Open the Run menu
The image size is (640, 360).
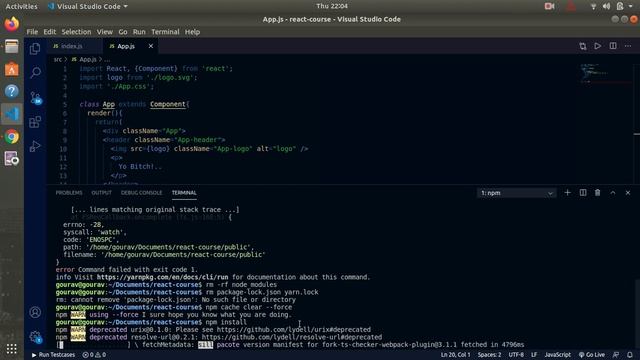(139, 32)
